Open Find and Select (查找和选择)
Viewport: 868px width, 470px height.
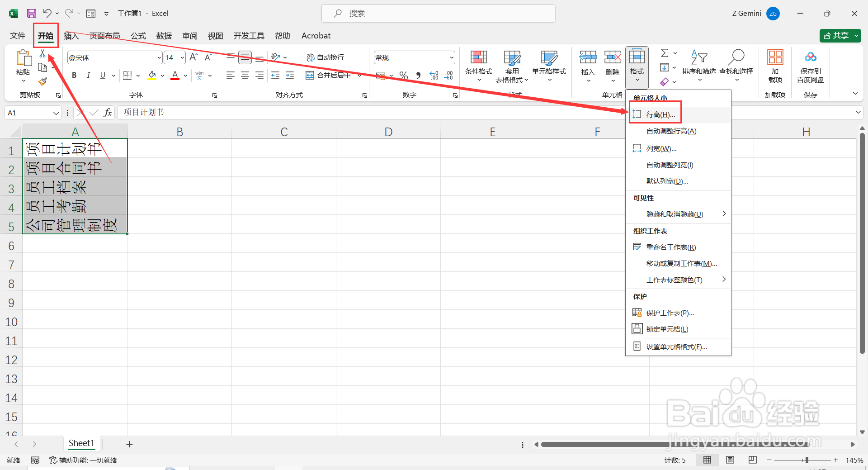click(x=736, y=66)
